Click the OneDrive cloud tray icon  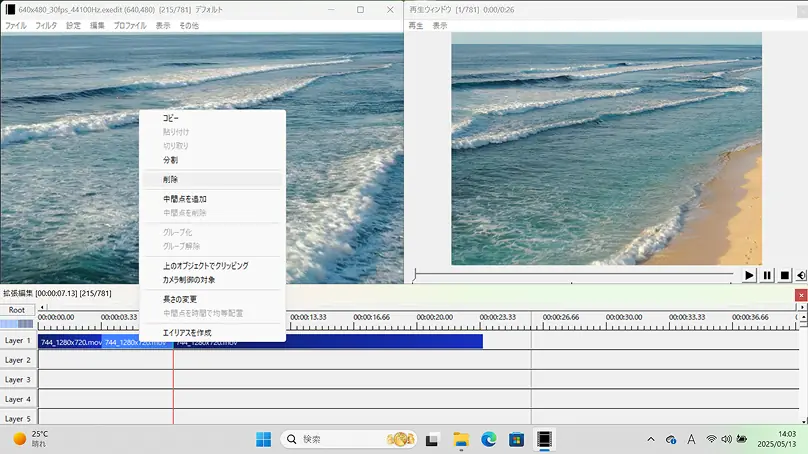(670, 440)
